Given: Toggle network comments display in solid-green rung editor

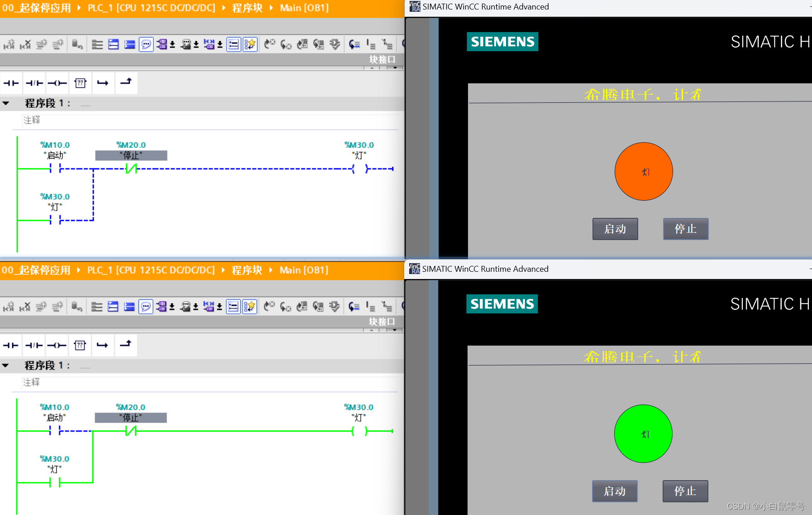Looking at the screenshot, I should pos(233,307).
